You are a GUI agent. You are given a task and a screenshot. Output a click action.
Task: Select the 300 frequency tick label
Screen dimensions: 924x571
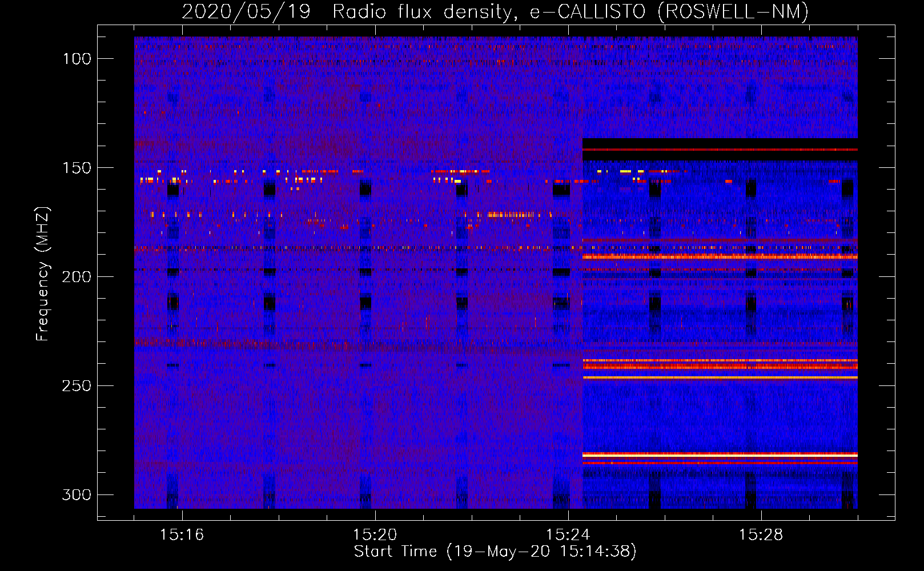[x=77, y=494]
